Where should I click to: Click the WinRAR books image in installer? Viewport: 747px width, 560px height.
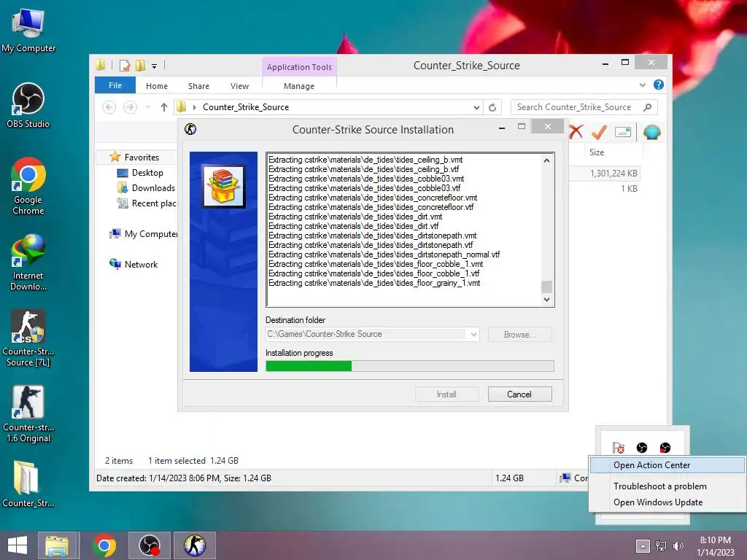223,186
